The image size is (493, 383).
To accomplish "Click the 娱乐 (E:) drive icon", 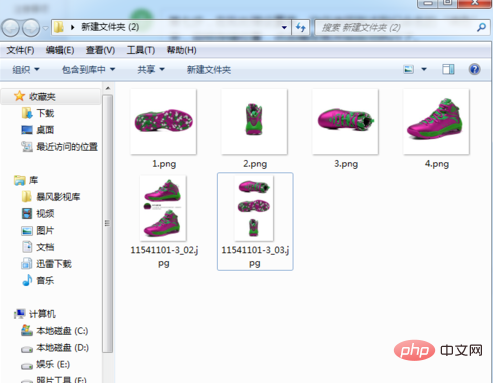I will 27,366.
